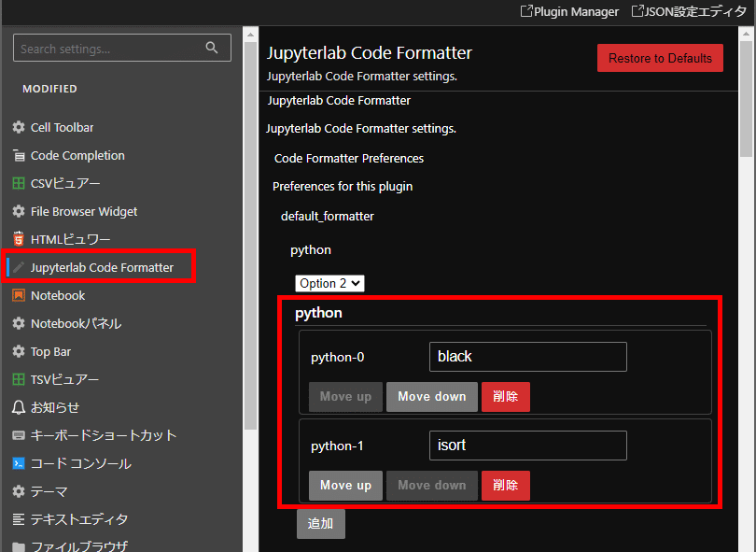Move python-1 isort up

[x=345, y=486]
